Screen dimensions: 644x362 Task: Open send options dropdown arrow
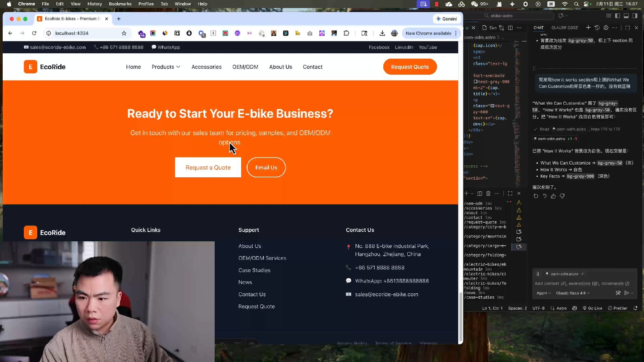(x=632, y=293)
